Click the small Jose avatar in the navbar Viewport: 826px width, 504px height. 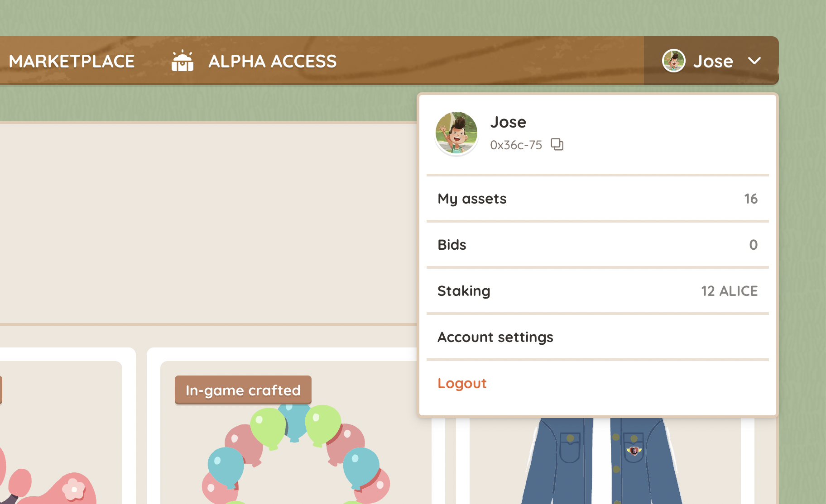(673, 61)
